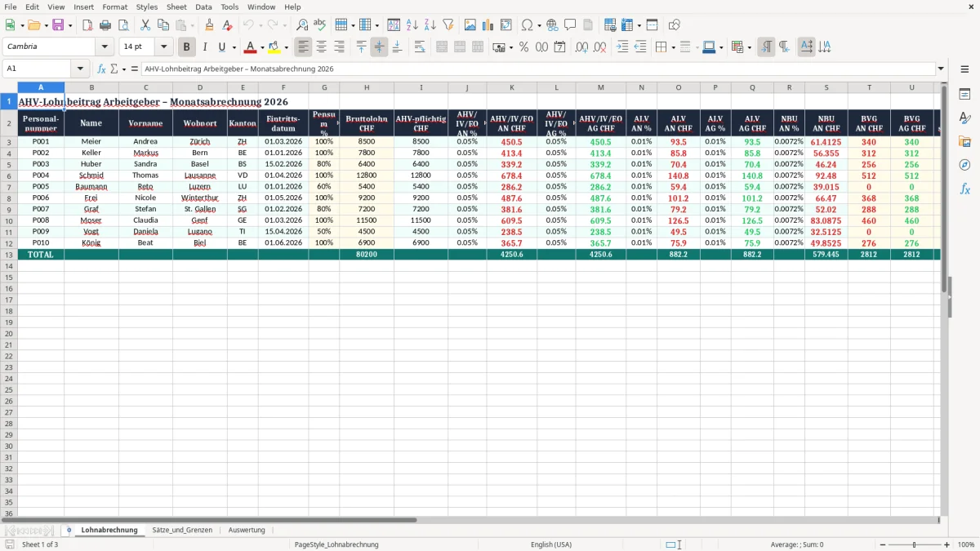Image resolution: width=980 pixels, height=551 pixels.
Task: Click the Save document icon
Action: click(58, 25)
